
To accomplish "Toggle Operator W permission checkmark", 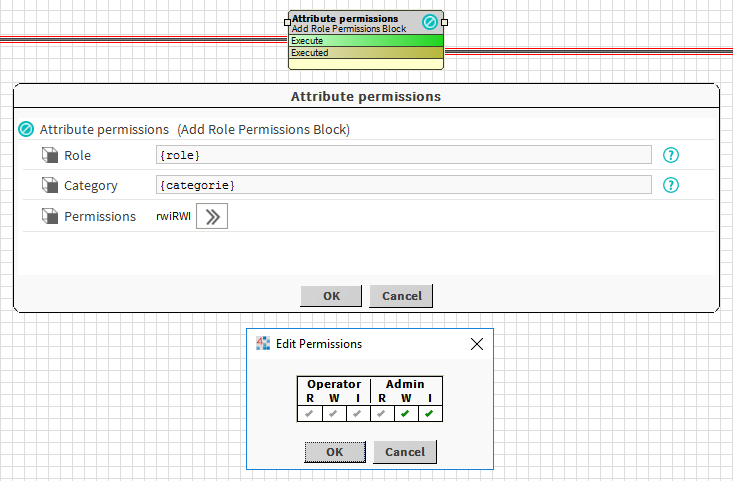I will [x=333, y=413].
